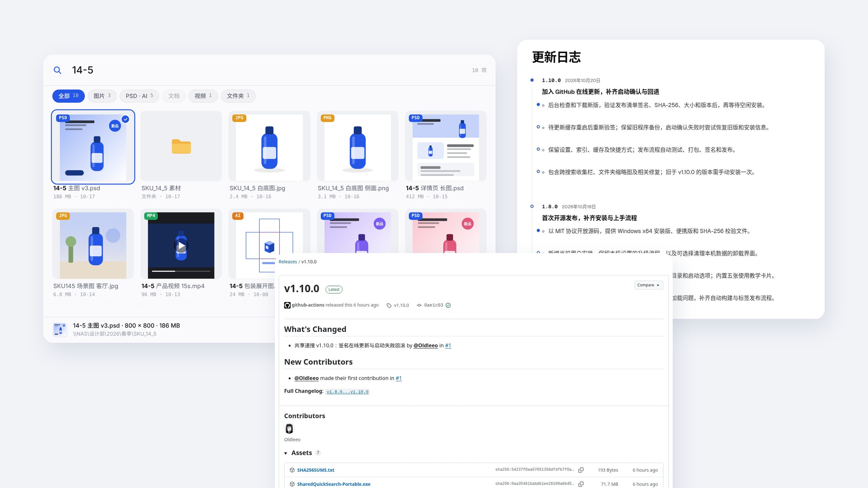Switch to the 文件夹 filter tab
868x488 pixels.
click(x=238, y=96)
